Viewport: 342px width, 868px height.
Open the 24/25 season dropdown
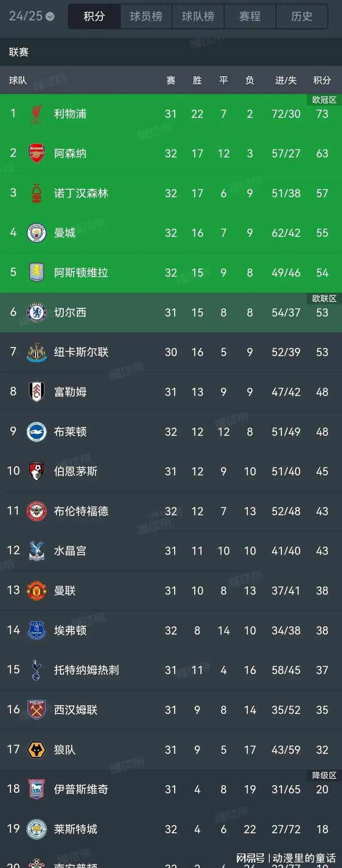[31, 16]
